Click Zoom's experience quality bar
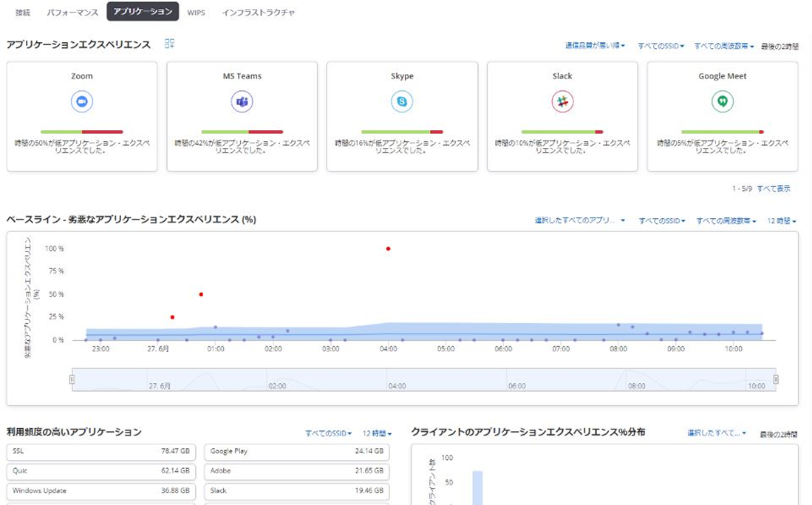The image size is (812, 505). 82,132
